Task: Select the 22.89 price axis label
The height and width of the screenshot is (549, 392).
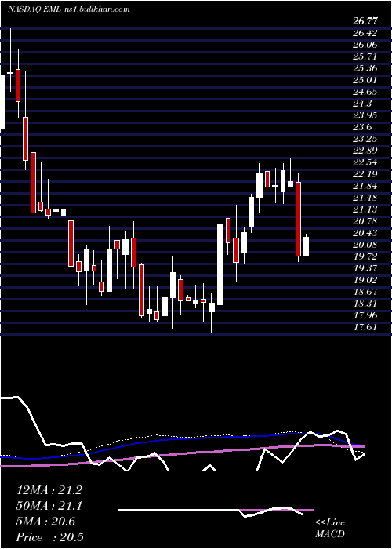Action: click(x=365, y=151)
